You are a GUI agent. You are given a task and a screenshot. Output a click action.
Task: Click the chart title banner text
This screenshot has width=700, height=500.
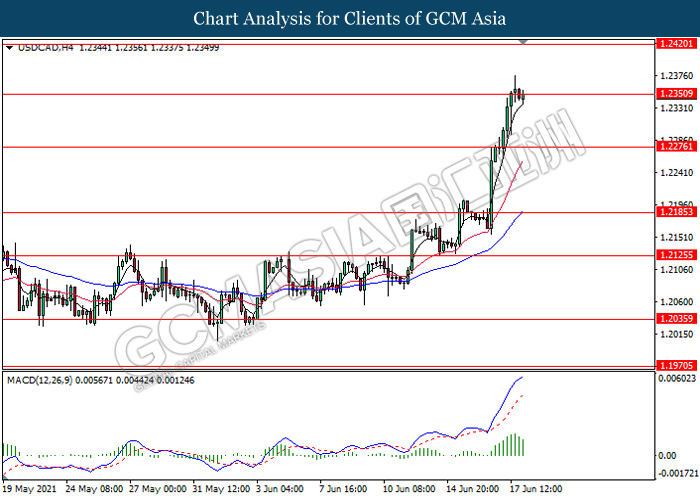tap(350, 18)
